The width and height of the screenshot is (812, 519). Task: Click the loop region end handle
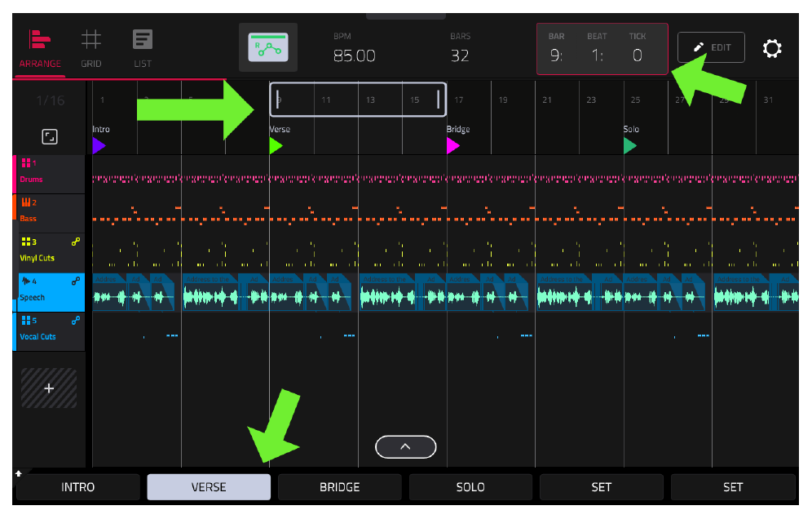[x=438, y=99]
